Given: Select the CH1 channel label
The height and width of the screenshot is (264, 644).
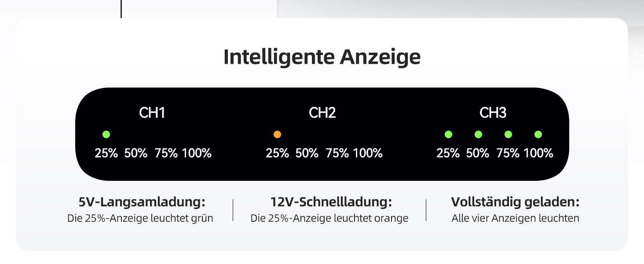Looking at the screenshot, I should point(152,113).
